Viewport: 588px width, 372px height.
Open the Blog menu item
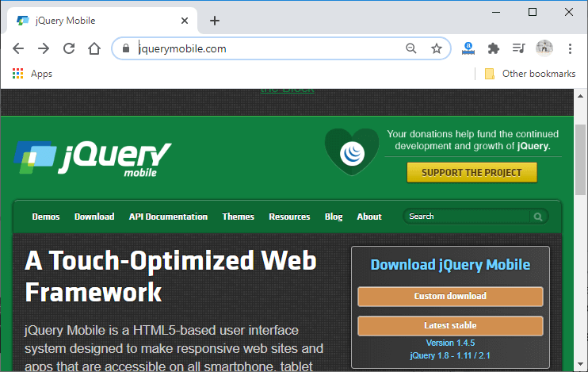coord(334,217)
